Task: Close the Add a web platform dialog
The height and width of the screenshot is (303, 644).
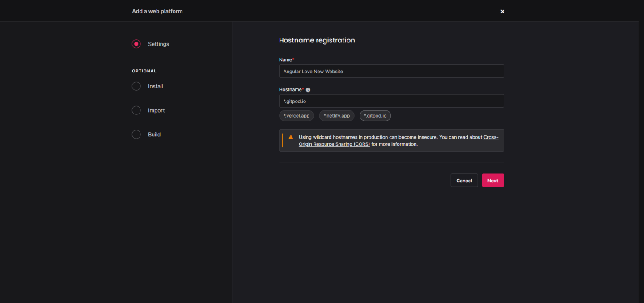Action: click(x=502, y=11)
